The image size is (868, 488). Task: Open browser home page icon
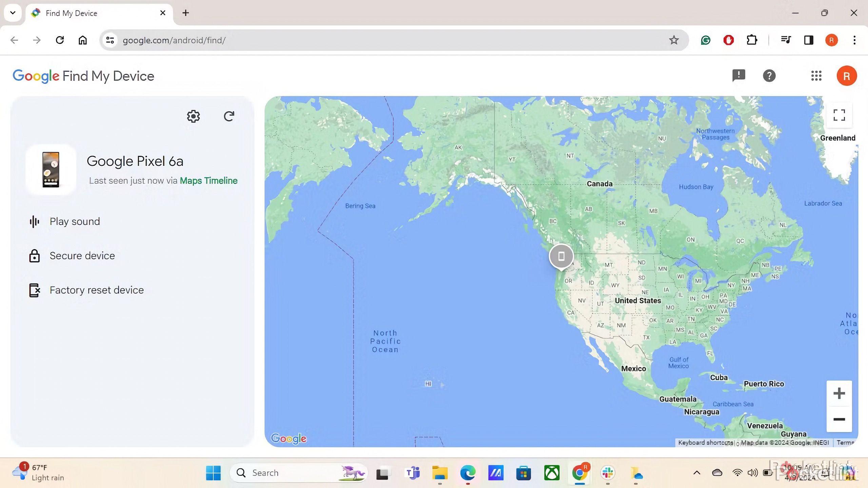click(x=82, y=40)
